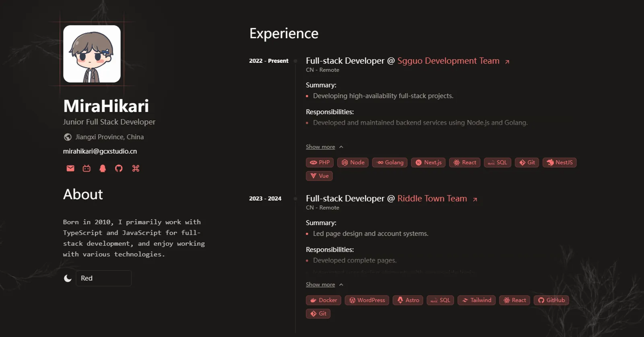The height and width of the screenshot is (337, 644).
Task: Click the command key shortcut icon
Action: coord(136,168)
